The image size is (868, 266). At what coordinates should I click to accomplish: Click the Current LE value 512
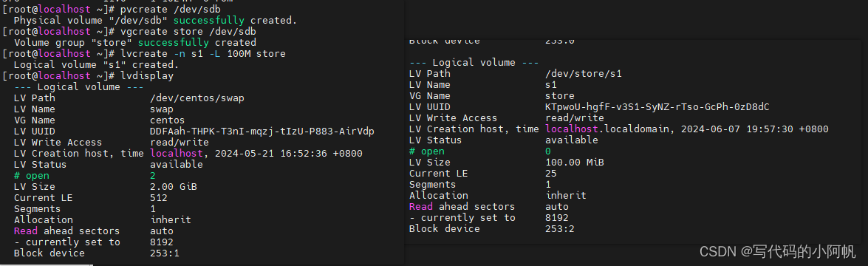click(158, 198)
